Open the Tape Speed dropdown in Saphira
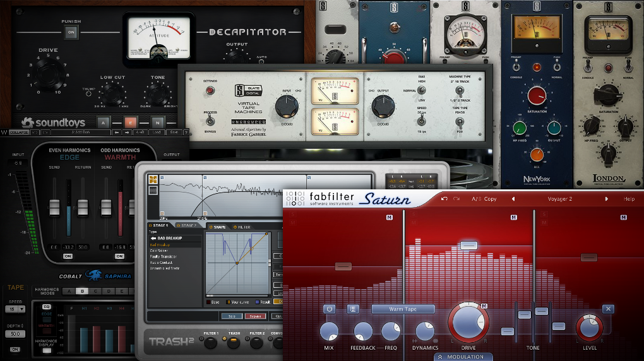 coord(15,309)
